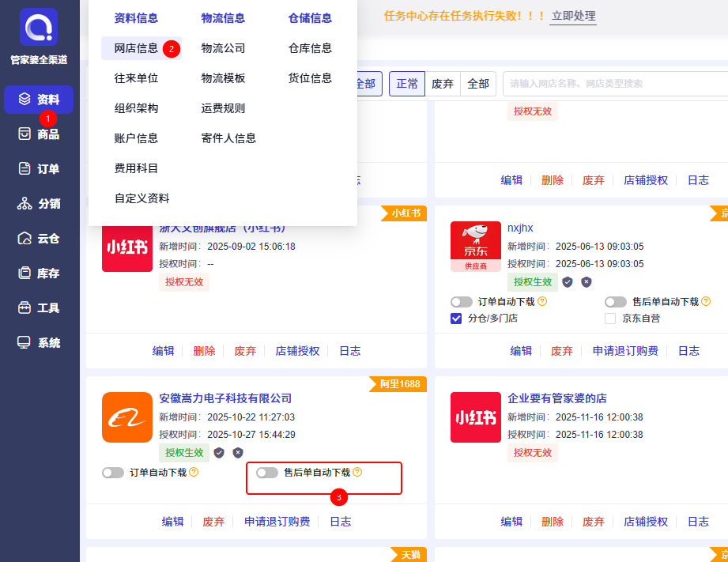Viewport: 728px width, 562px height.
Task: Switch to the 废弃 status filter tab
Action: click(x=443, y=84)
